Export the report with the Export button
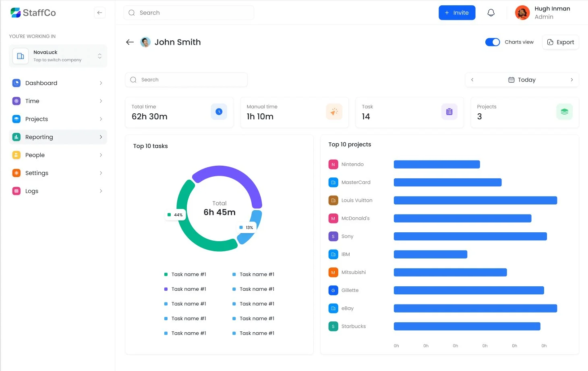This screenshot has width=588, height=371. coord(560,42)
